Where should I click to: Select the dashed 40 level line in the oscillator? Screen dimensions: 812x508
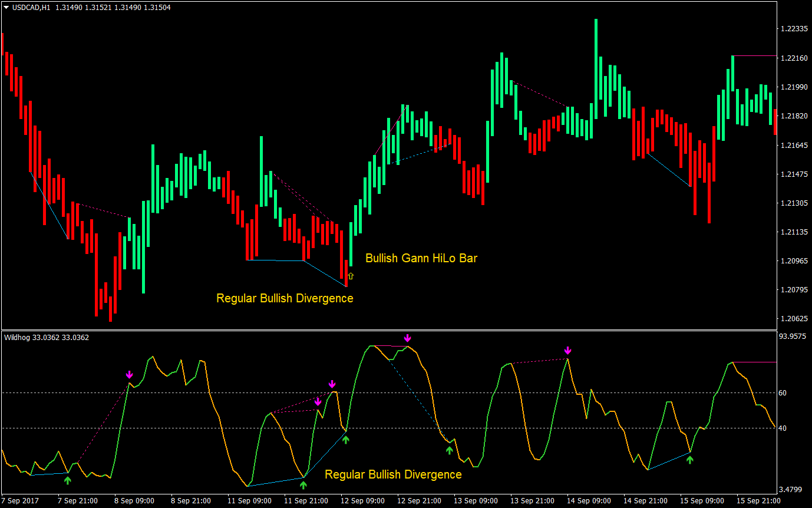tap(236, 428)
